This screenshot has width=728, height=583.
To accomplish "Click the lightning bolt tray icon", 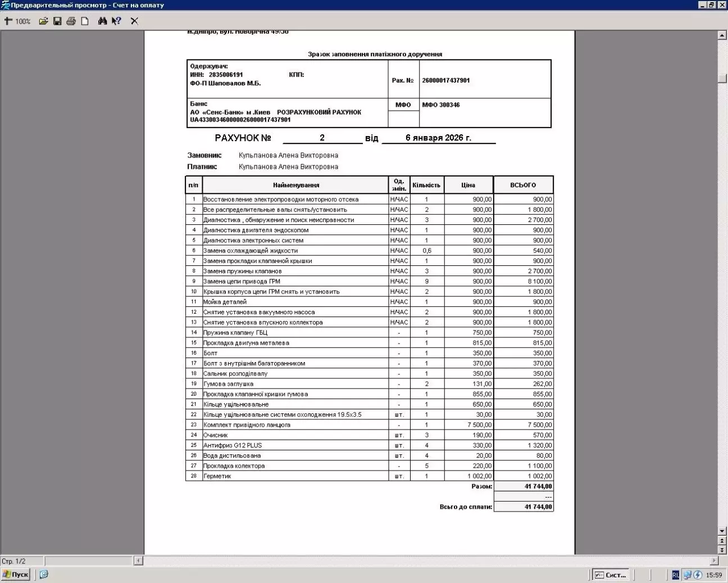I will pos(698,575).
